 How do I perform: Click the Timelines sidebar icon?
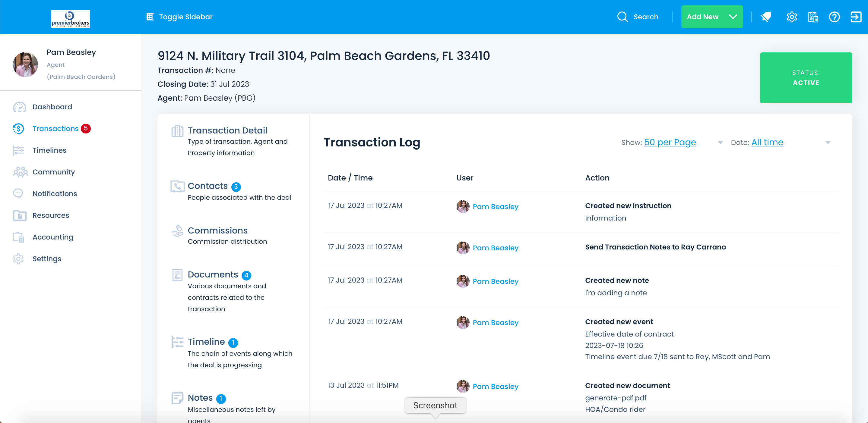click(18, 150)
